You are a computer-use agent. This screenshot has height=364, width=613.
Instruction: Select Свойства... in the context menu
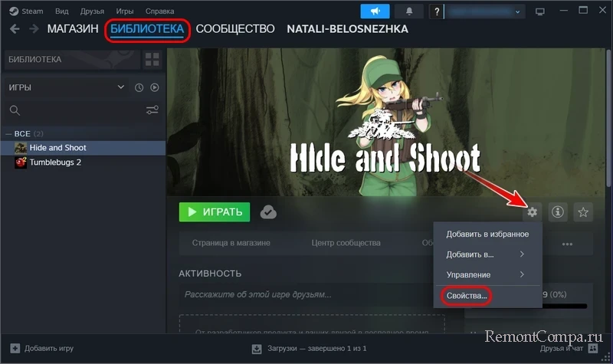(x=466, y=295)
